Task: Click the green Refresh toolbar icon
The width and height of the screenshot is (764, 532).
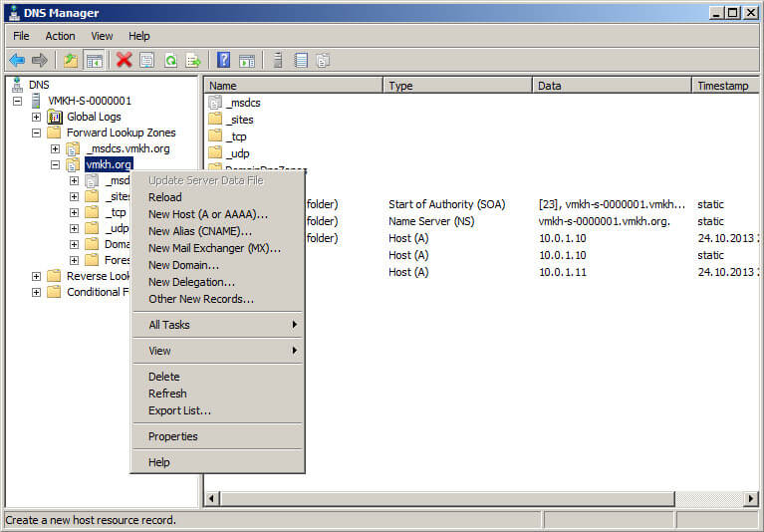Action: [170, 61]
